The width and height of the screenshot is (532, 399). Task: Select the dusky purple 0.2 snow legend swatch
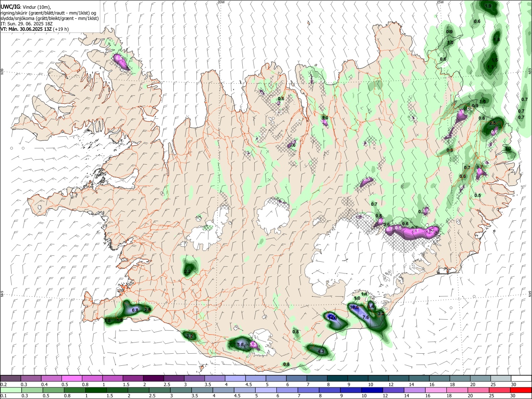[x=10, y=379]
